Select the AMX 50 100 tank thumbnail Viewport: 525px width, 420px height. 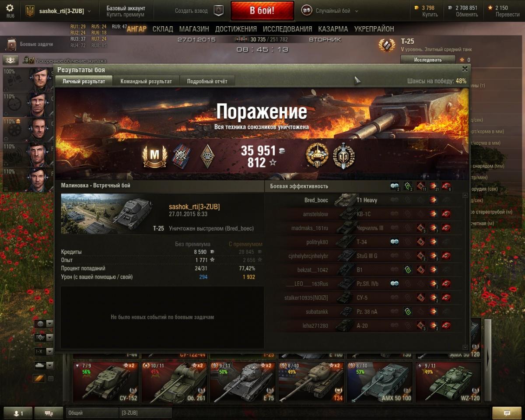pyautogui.click(x=380, y=382)
